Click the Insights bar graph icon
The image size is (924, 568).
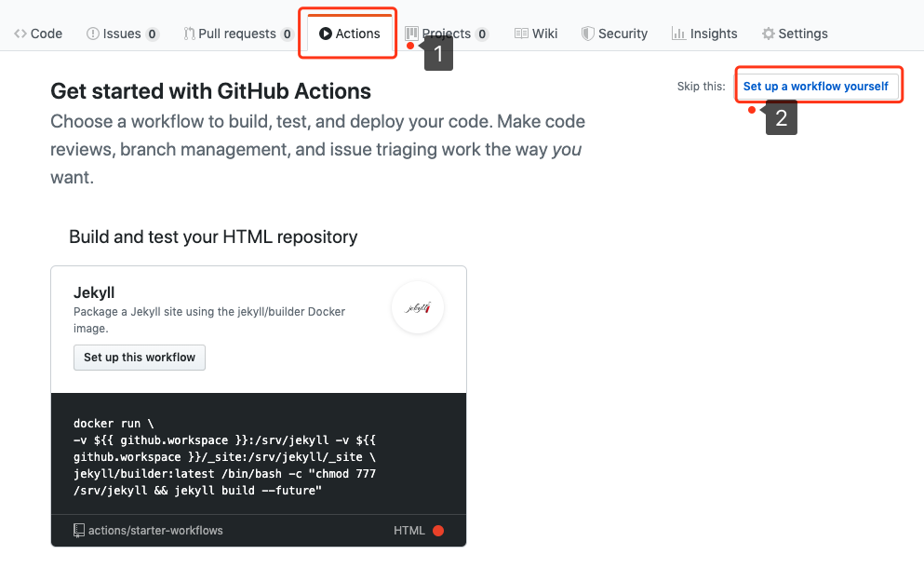(678, 34)
